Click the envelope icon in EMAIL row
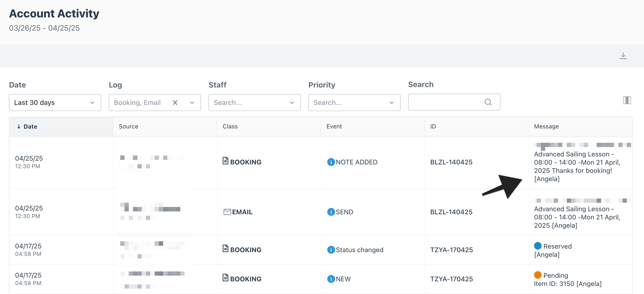 tap(227, 212)
